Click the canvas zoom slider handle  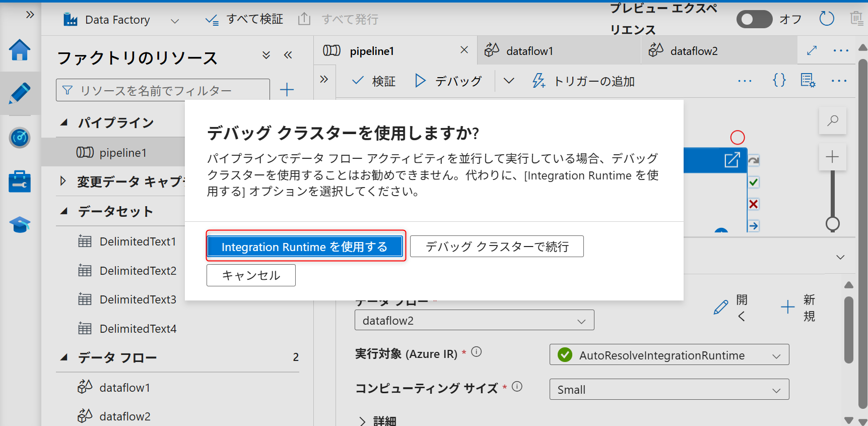tap(833, 224)
